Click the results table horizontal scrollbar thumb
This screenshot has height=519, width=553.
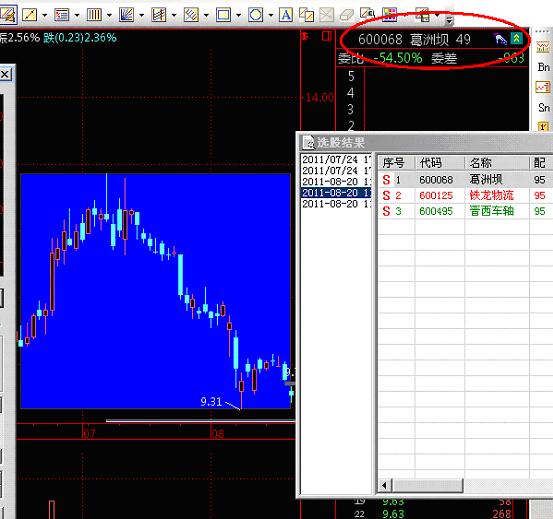[427, 486]
